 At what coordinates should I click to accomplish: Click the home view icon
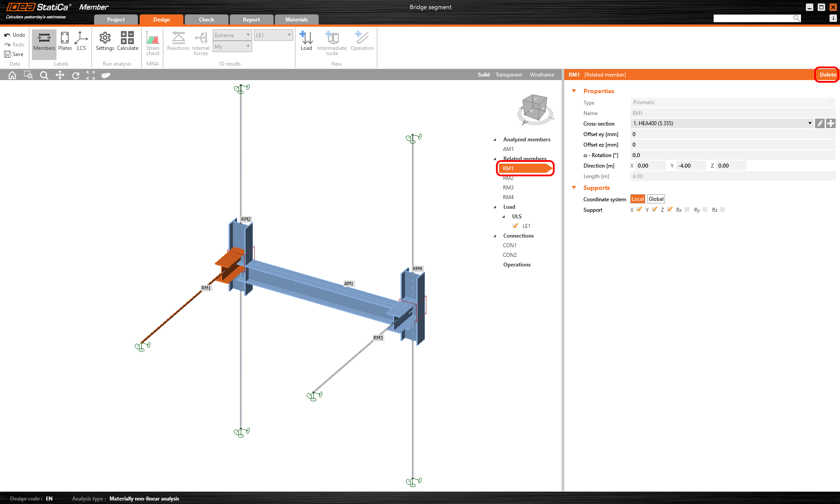tap(12, 75)
